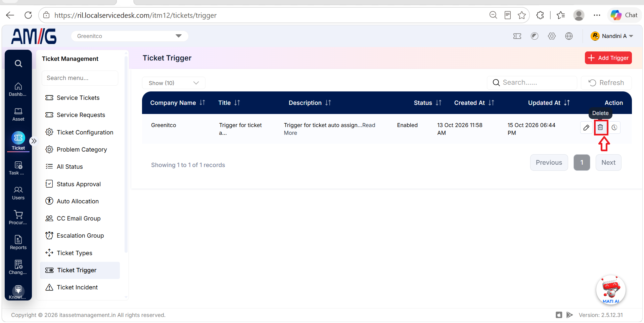Click the Add Trigger button
Viewport: 644px width, 323px height.
[x=608, y=58]
